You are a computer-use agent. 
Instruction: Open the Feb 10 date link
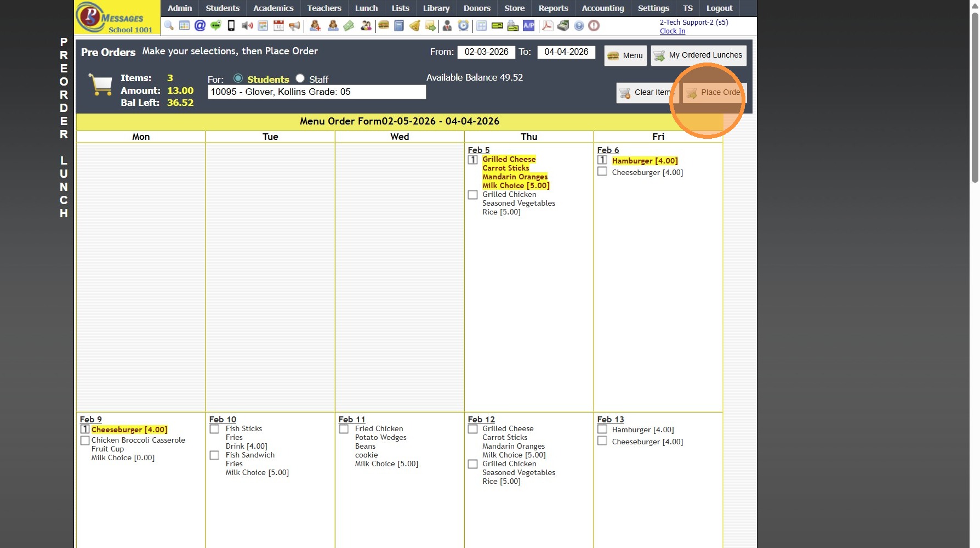coord(223,419)
